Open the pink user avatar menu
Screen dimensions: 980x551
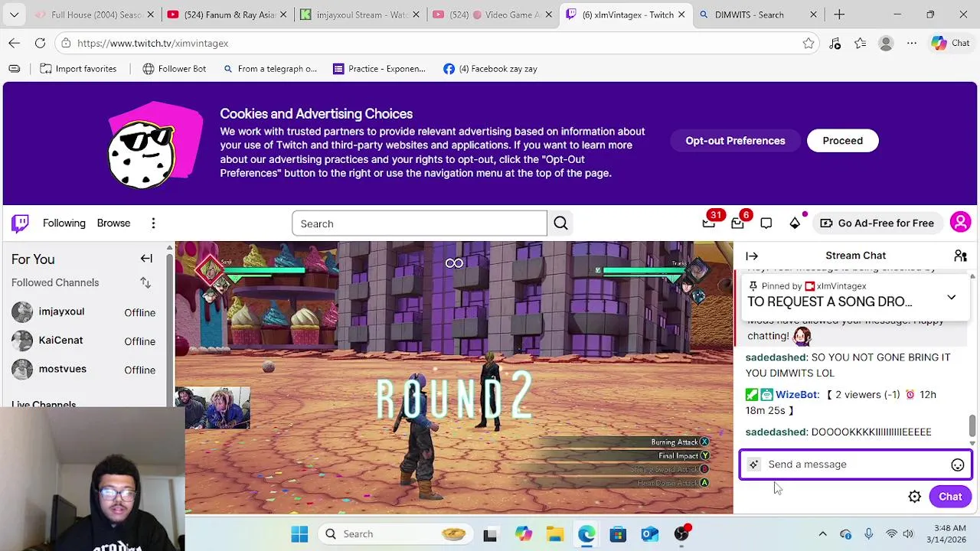pyautogui.click(x=960, y=223)
